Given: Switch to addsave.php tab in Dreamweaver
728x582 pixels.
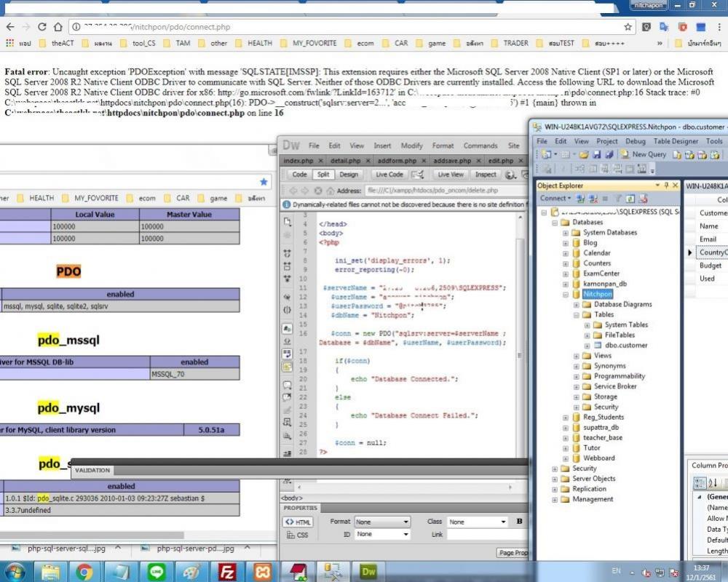Looking at the screenshot, I should point(452,161).
